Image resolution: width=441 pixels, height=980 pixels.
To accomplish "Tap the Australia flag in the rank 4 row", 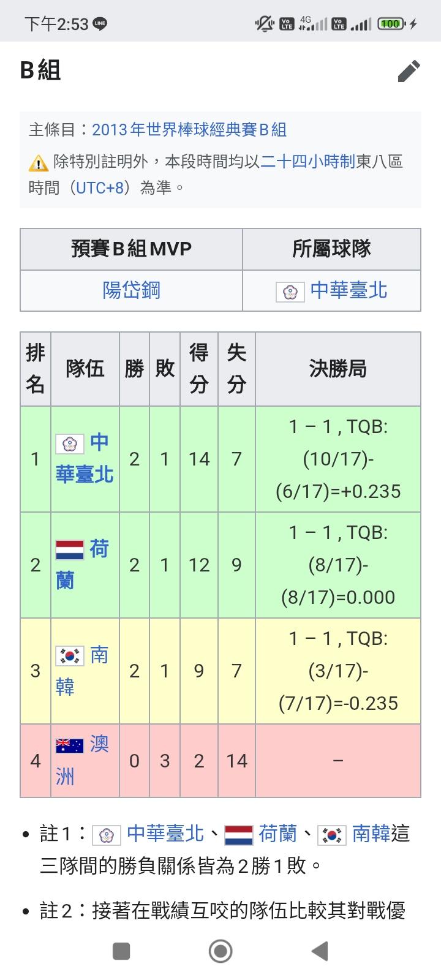I will pyautogui.click(x=70, y=745).
